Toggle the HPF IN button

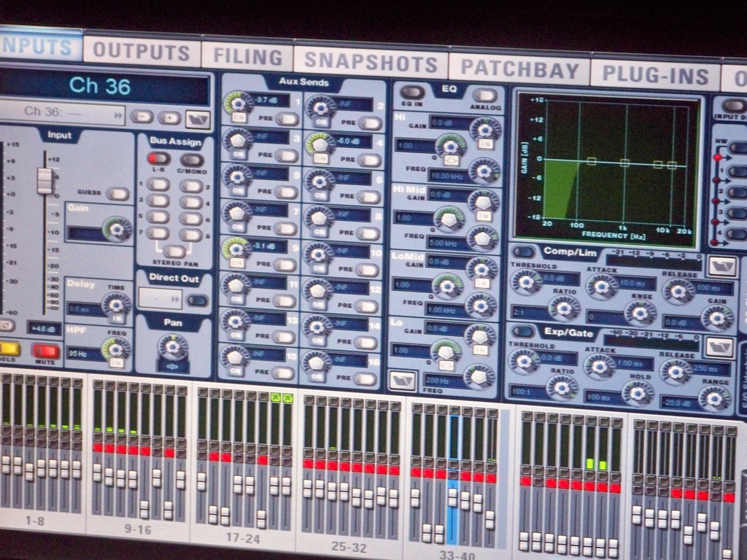[x=116, y=363]
